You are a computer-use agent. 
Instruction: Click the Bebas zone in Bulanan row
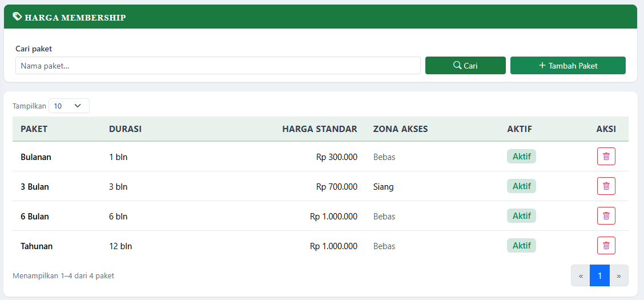[384, 157]
